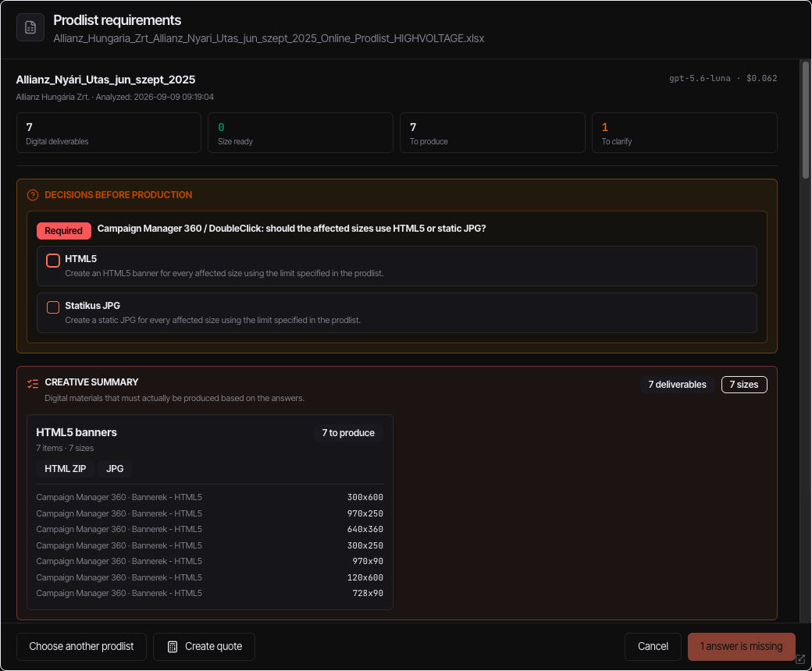Click the 300x250 banner row
Viewport: 812px width, 671px height.
210,546
